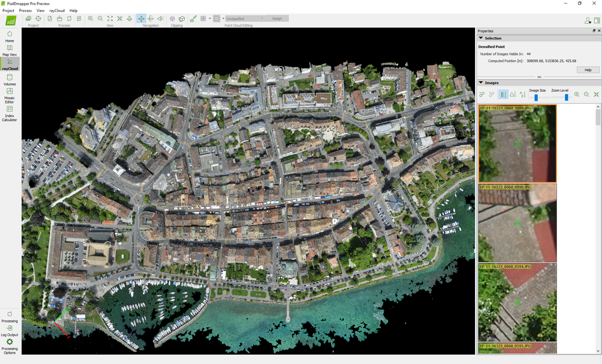This screenshot has height=364, width=602.
Task: Click the Assign button for point classification
Action: point(276,18)
